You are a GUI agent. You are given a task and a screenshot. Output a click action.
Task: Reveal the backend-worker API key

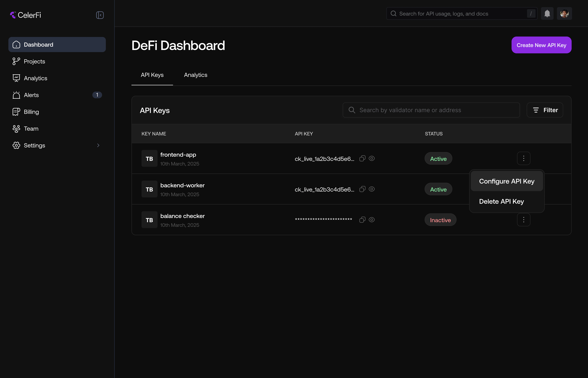coord(372,189)
